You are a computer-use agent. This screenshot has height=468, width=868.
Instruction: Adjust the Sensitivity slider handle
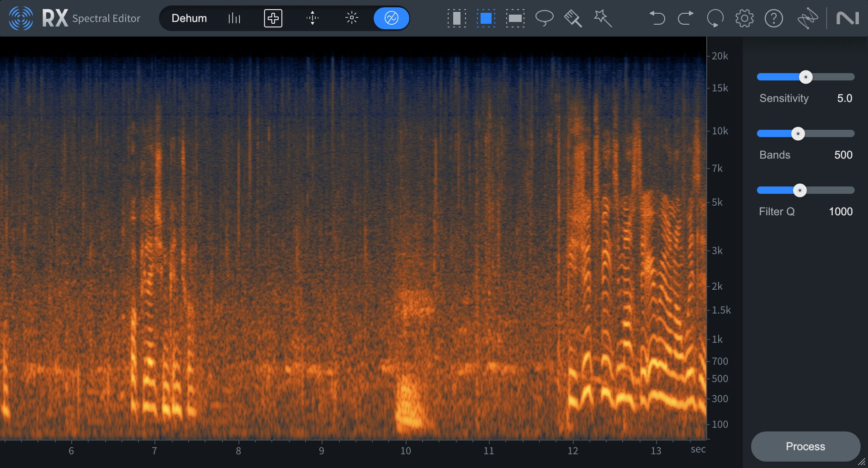805,77
